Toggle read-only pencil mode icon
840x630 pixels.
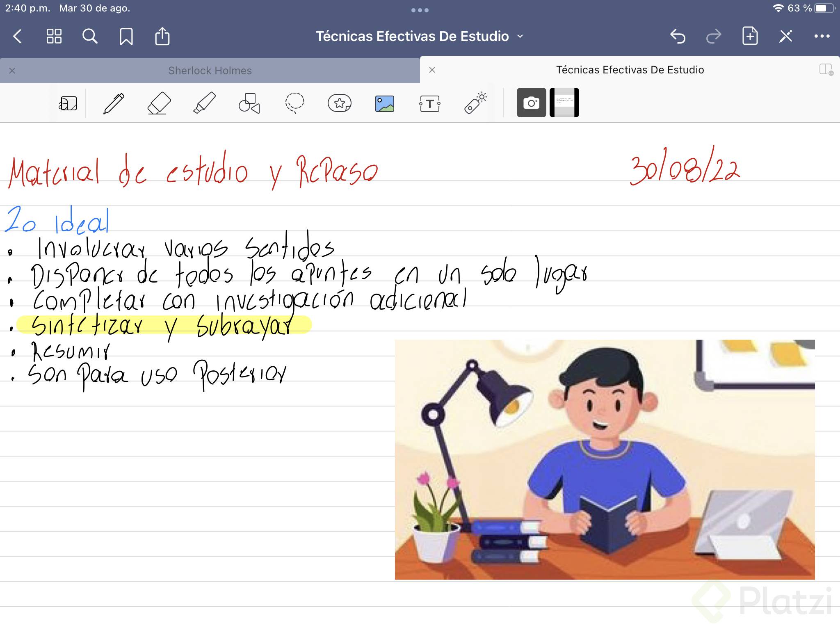785,37
